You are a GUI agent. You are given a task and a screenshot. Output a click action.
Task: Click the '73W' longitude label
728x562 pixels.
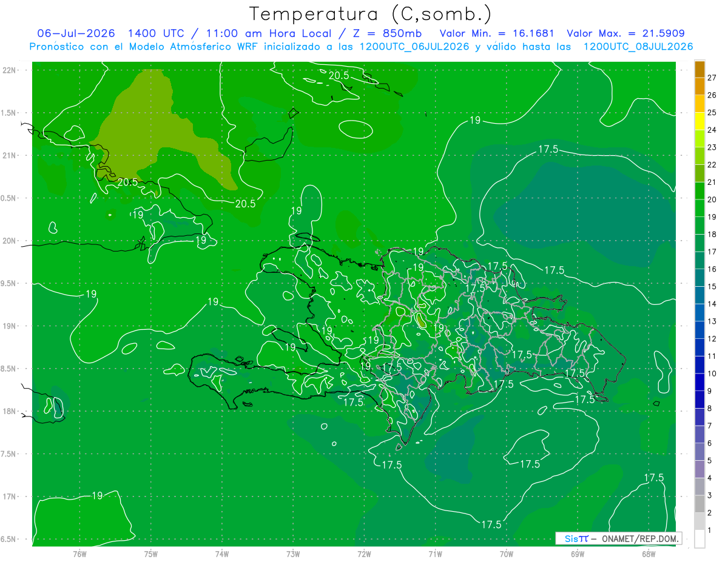[293, 554]
